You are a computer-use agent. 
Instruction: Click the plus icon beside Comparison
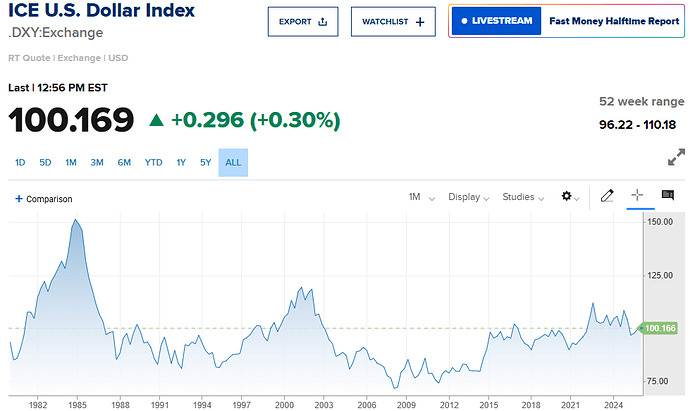(x=18, y=199)
